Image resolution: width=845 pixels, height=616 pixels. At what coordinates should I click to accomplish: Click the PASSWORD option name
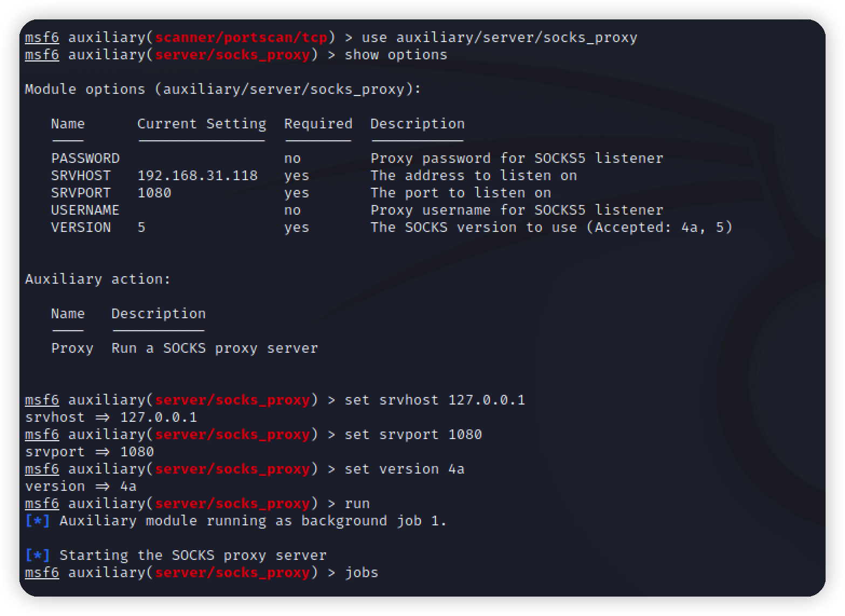[85, 159]
